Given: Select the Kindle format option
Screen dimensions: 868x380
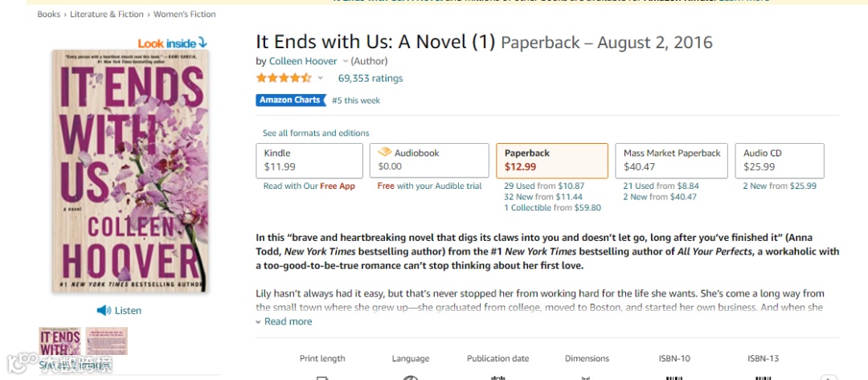Looking at the screenshot, I should pos(309,160).
